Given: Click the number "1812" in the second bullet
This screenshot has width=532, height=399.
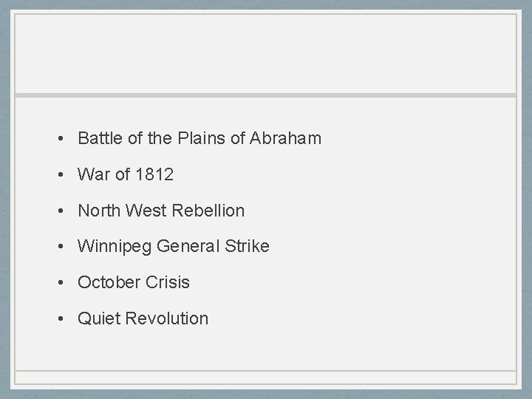Looking at the screenshot, I should pyautogui.click(x=154, y=174).
